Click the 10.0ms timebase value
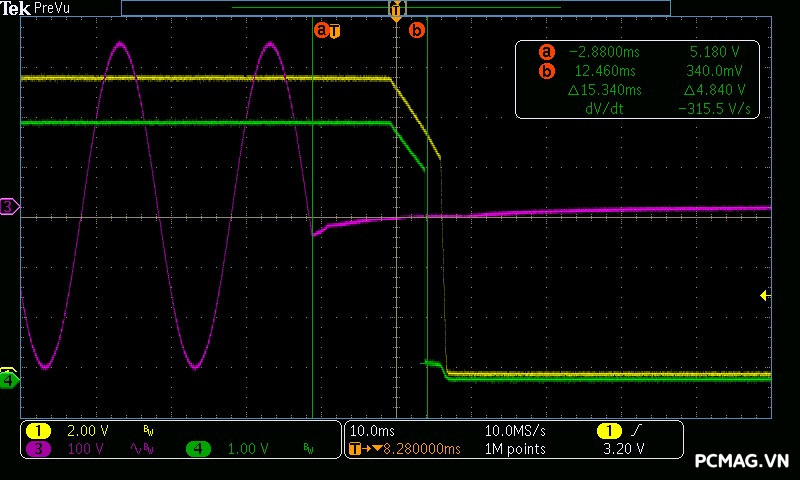800x480 pixels. coord(372,431)
